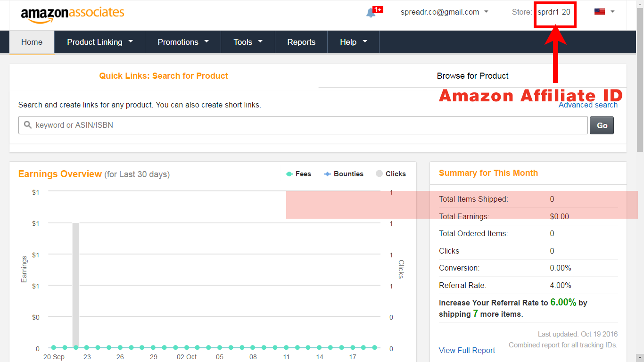The image size is (644, 362).
Task: Click the store ID sprdr1-20
Action: (x=554, y=12)
